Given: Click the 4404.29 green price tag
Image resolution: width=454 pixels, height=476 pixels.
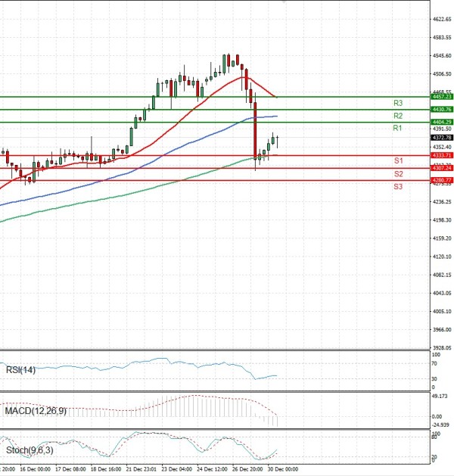Looking at the screenshot, I should [x=441, y=122].
